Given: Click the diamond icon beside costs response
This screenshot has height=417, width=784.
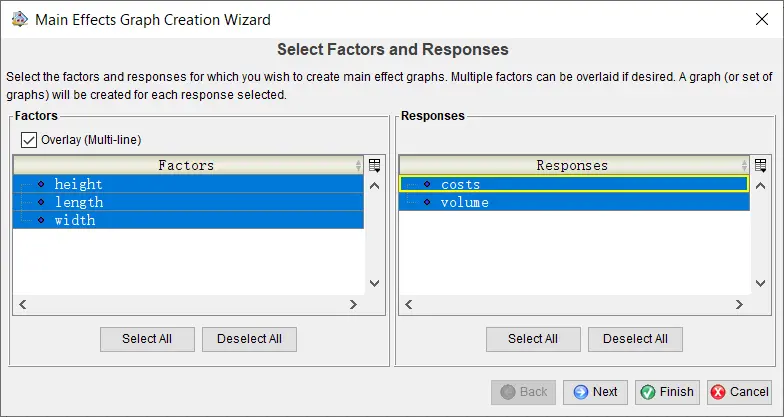Looking at the screenshot, I should point(427,184).
